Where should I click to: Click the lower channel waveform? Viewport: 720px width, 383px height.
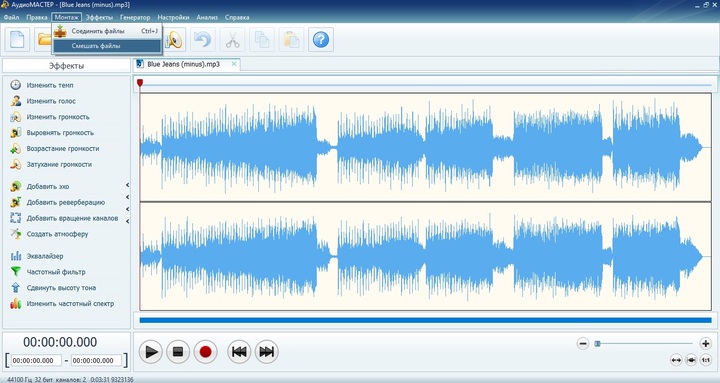pyautogui.click(x=426, y=256)
